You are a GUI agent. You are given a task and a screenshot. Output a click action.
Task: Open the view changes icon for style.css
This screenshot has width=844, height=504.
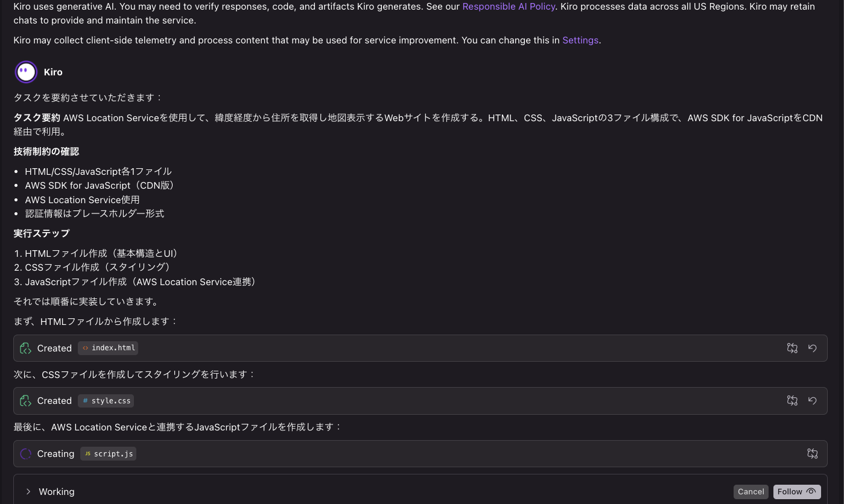pos(792,400)
